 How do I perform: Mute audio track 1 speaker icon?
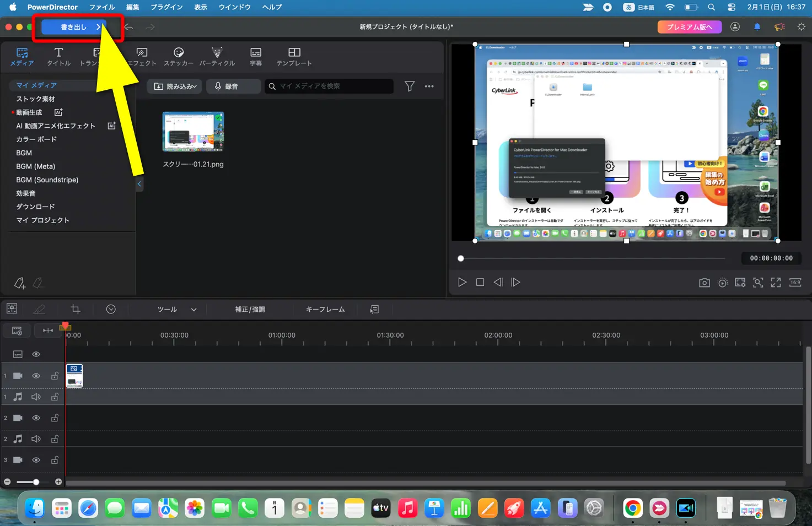point(36,397)
